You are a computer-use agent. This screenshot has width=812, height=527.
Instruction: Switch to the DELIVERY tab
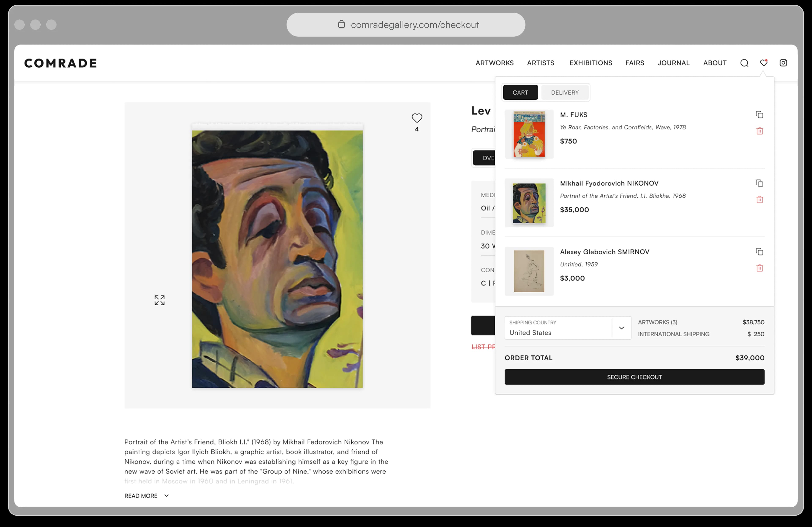(565, 92)
